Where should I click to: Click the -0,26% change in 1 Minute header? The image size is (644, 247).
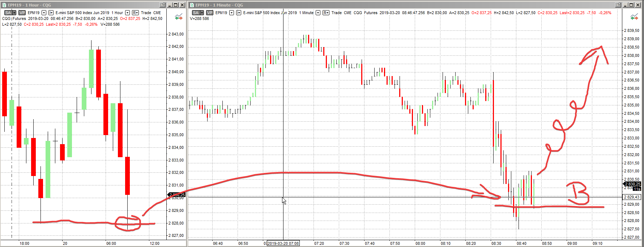[605, 13]
